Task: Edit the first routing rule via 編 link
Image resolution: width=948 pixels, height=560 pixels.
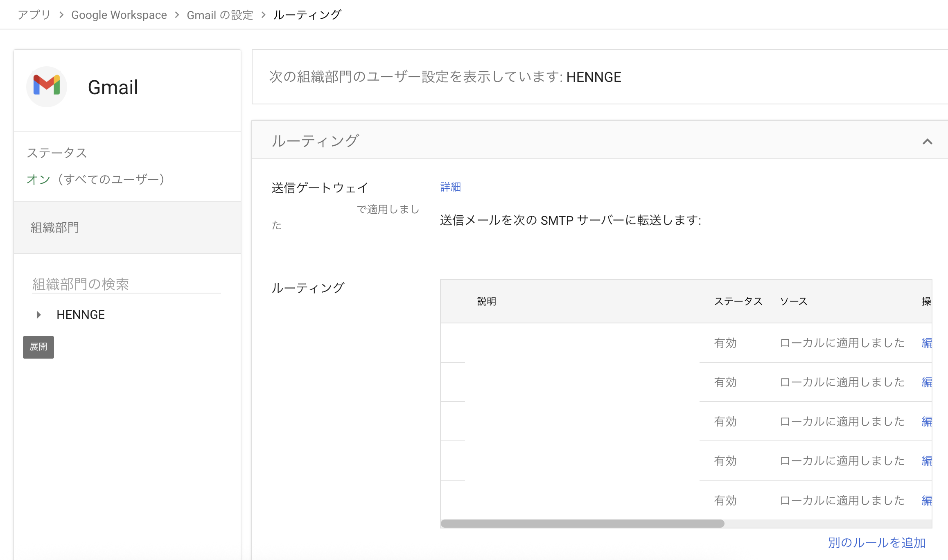Action: (x=927, y=343)
